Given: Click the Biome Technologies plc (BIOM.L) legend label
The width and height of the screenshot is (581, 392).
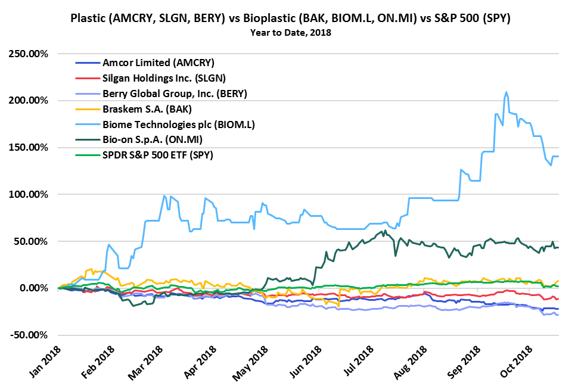Looking at the screenshot, I should tap(179, 125).
